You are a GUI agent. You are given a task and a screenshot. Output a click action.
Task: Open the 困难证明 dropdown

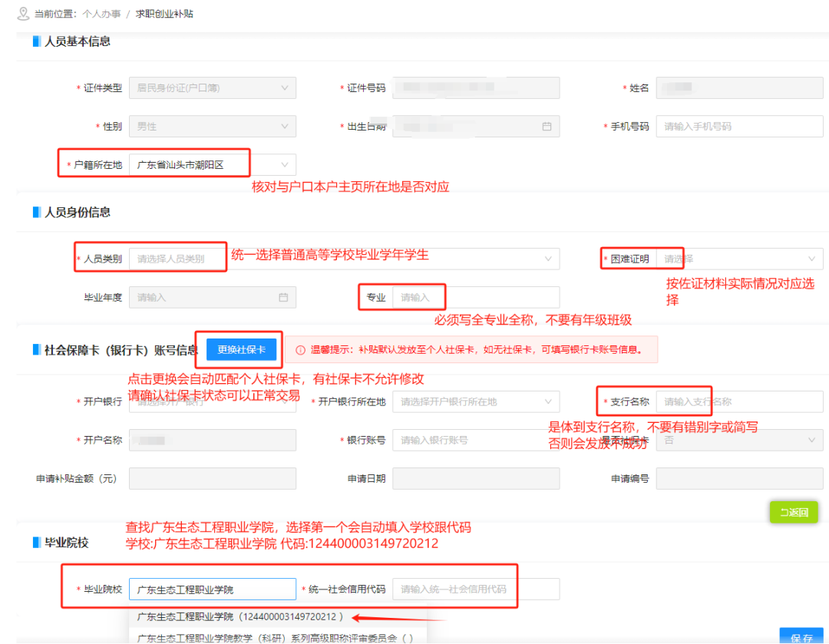[740, 259]
